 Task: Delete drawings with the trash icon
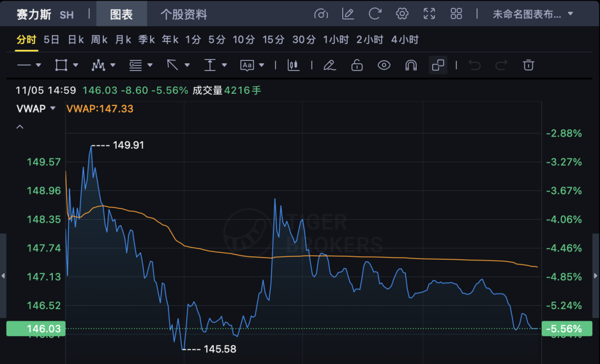pyautogui.click(x=528, y=65)
